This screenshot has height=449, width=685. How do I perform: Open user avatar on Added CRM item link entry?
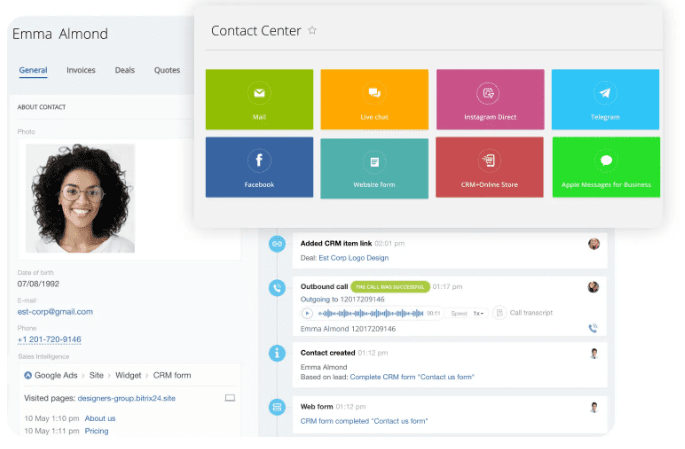[x=594, y=244]
